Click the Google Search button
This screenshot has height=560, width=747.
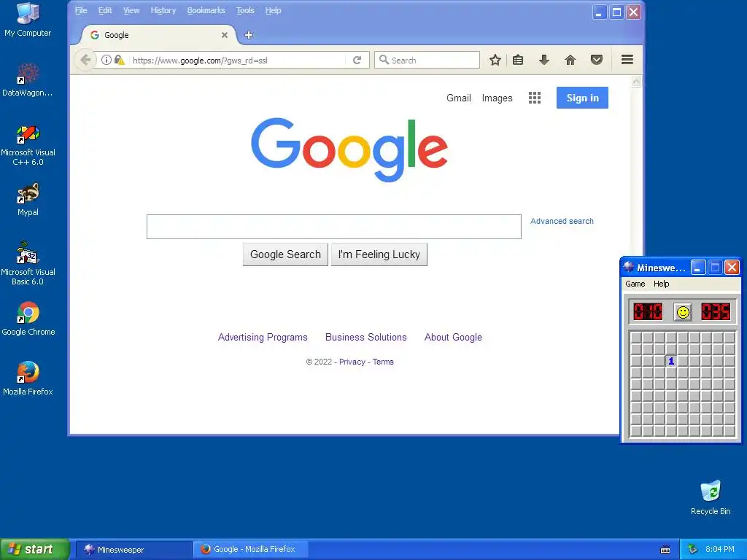click(x=285, y=254)
